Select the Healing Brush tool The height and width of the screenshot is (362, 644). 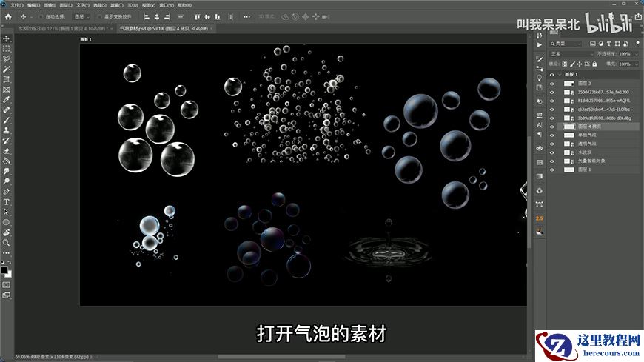tap(6, 110)
